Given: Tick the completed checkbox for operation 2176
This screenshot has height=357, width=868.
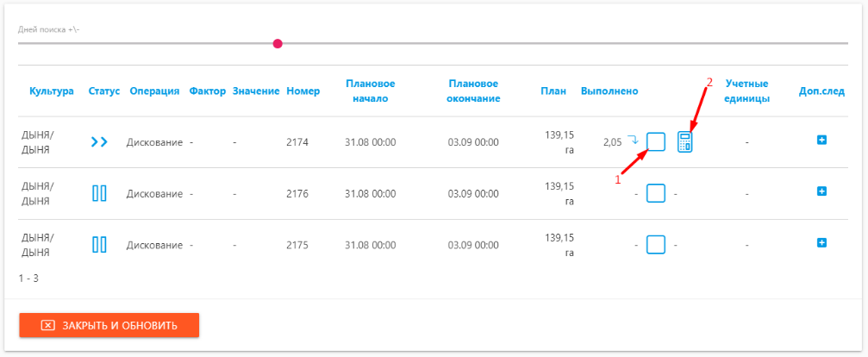Looking at the screenshot, I should [656, 194].
